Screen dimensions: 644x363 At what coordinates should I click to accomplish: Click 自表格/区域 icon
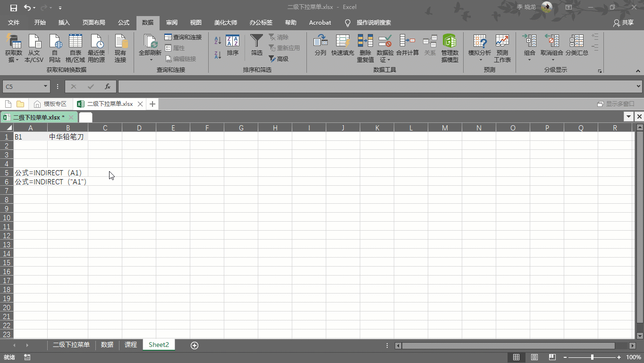pos(76,41)
